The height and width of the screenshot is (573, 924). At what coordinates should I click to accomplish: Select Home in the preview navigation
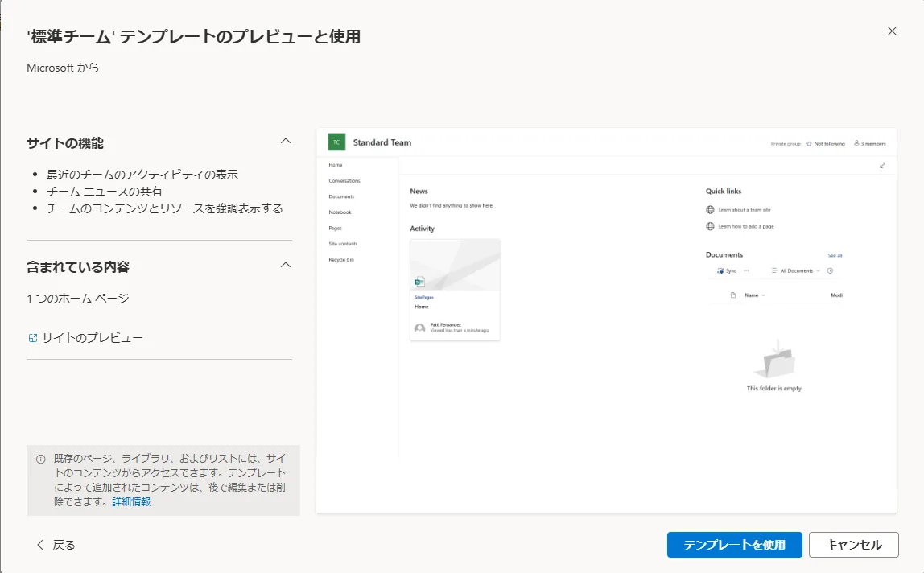click(x=336, y=165)
